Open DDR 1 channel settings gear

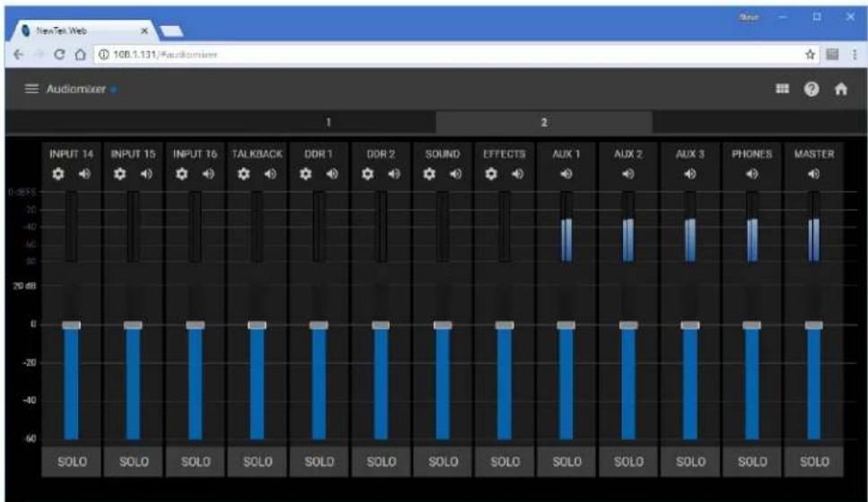pyautogui.click(x=305, y=174)
